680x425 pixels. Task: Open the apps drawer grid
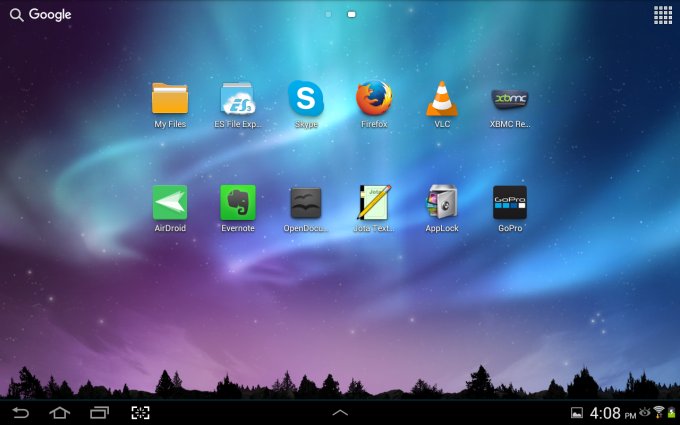pos(663,15)
